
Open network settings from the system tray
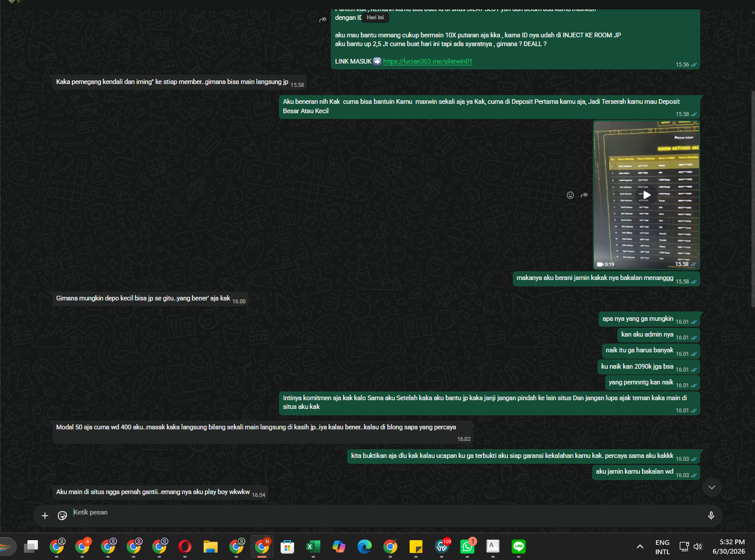click(x=684, y=547)
